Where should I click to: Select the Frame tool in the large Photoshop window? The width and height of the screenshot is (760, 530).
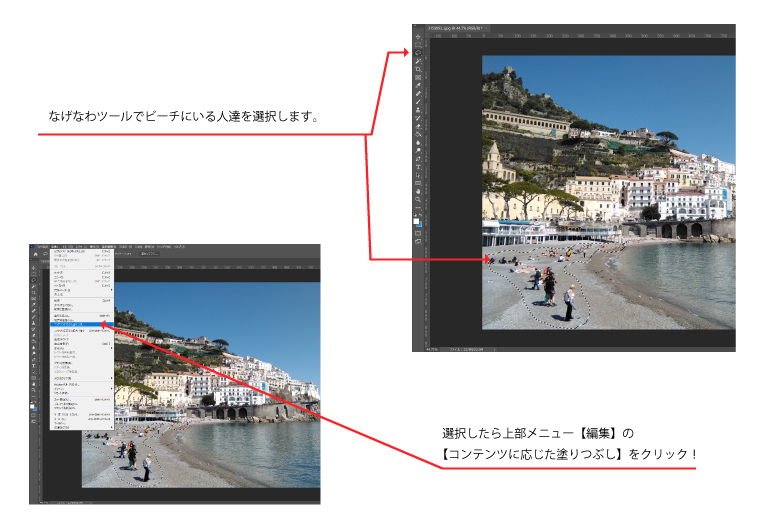(418, 78)
